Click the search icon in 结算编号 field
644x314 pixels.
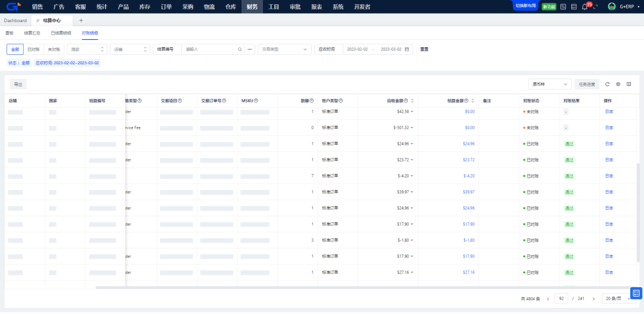(240, 49)
